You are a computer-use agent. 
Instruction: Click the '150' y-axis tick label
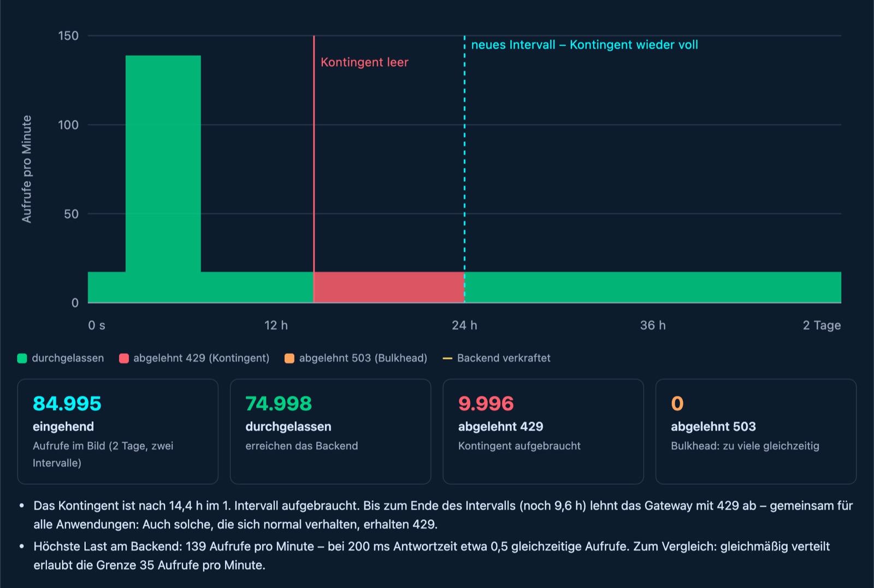click(x=68, y=36)
